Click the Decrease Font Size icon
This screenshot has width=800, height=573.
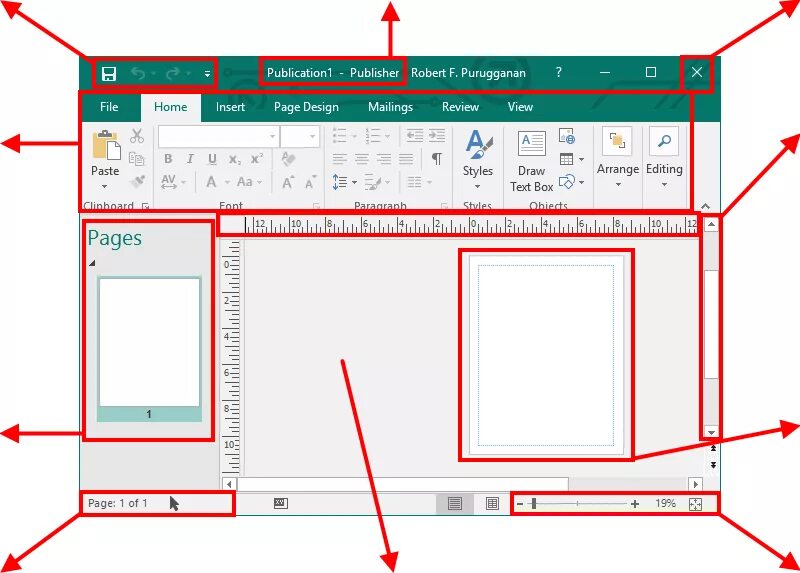310,182
